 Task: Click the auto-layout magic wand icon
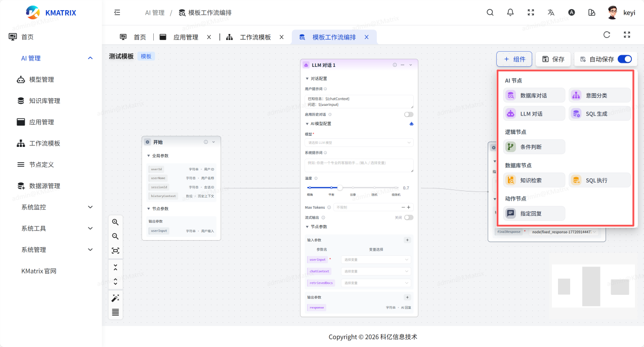(115, 298)
